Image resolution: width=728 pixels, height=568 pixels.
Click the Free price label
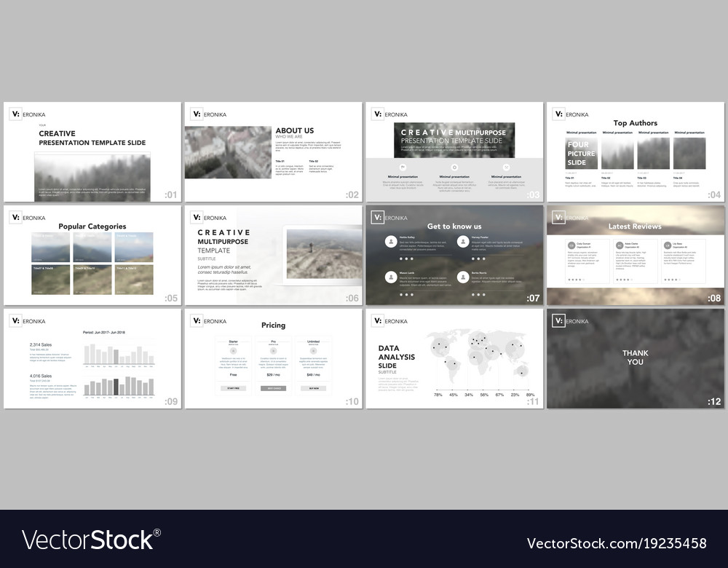point(233,375)
